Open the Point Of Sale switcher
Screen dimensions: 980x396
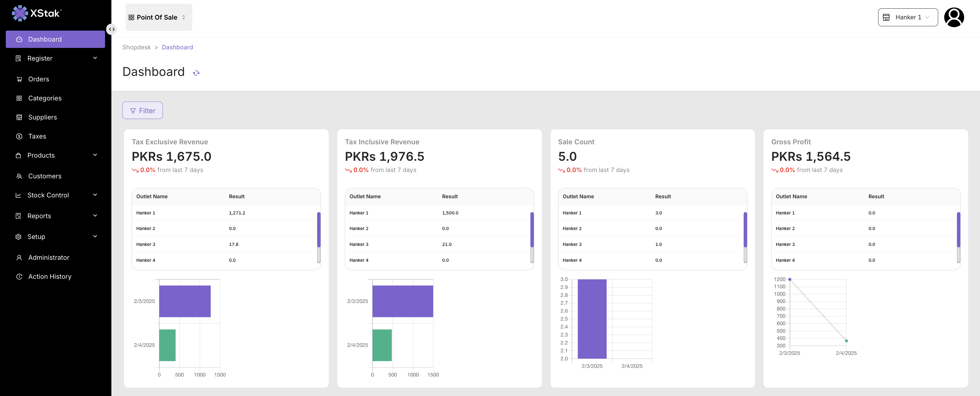tap(159, 18)
